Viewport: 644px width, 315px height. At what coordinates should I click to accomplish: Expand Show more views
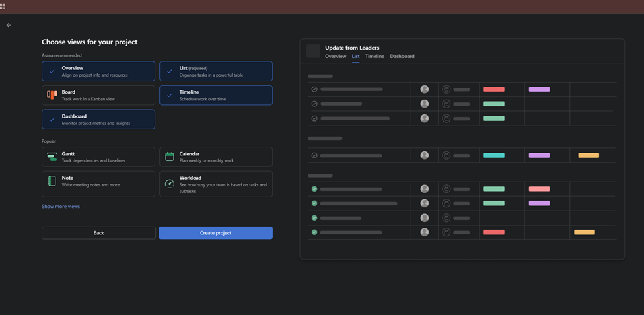coord(61,207)
